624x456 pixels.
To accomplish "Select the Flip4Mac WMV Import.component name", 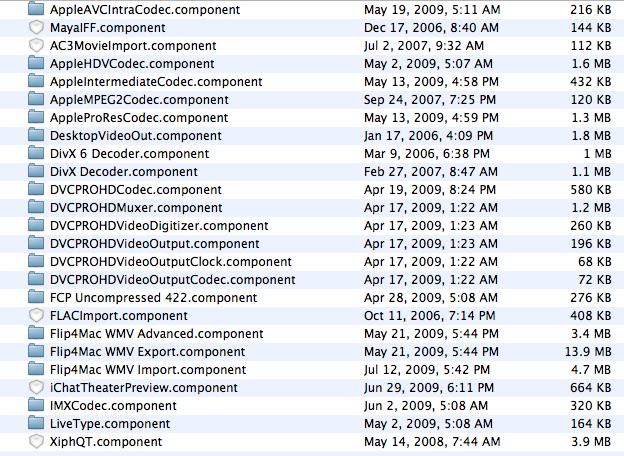I will pyautogui.click(x=148, y=370).
